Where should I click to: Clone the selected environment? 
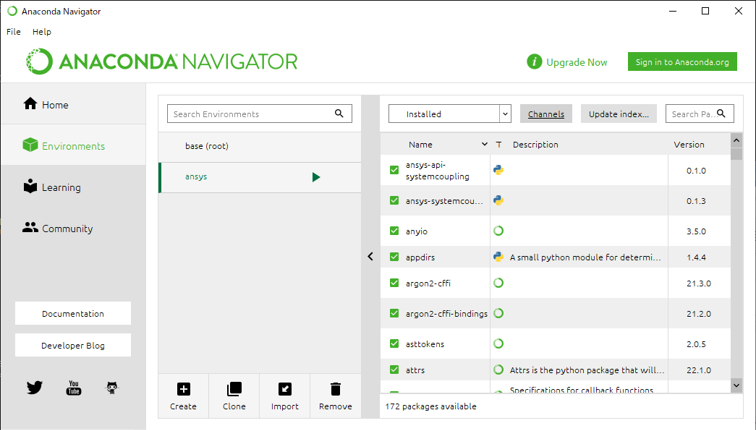[234, 396]
